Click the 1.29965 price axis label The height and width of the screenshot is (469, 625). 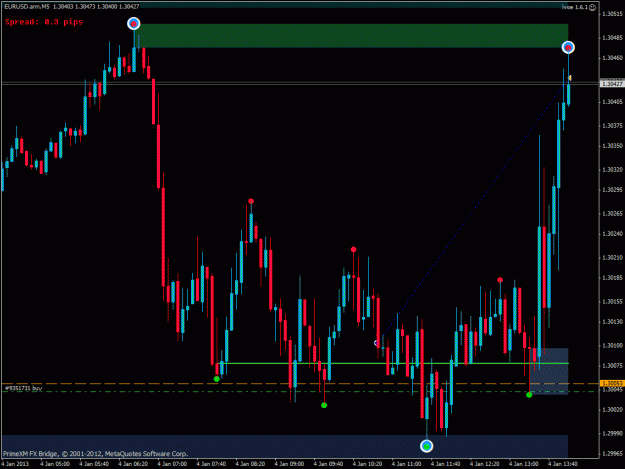[x=613, y=453]
